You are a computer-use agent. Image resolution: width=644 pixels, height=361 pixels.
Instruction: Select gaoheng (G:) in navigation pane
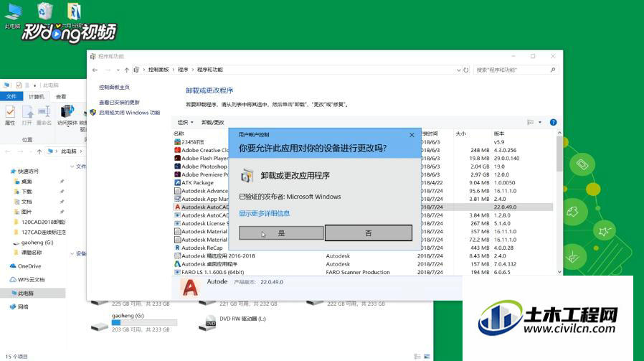point(37,242)
